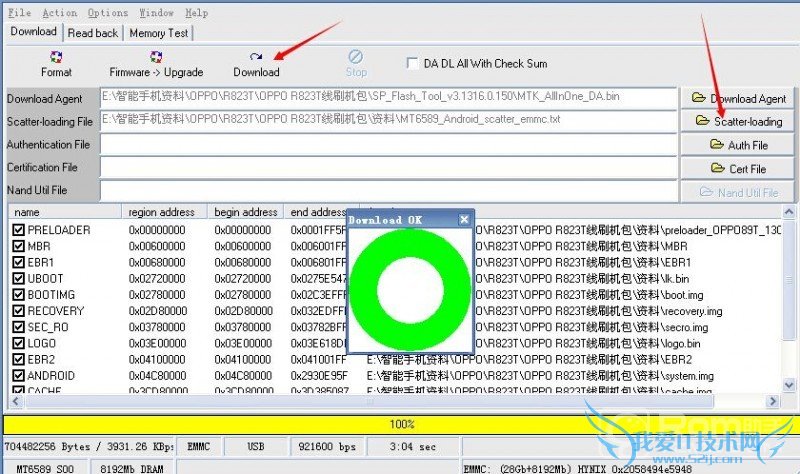
Task: Click the USB status cell
Action: coord(256,446)
